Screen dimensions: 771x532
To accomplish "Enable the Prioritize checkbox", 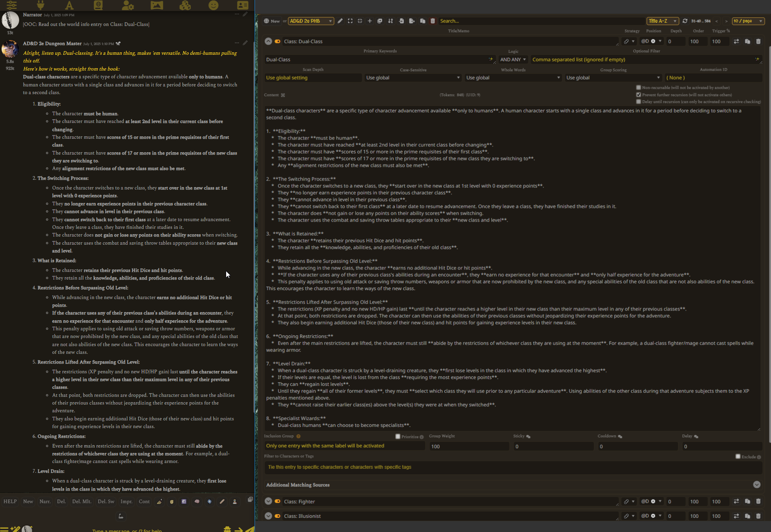I will coord(398,436).
